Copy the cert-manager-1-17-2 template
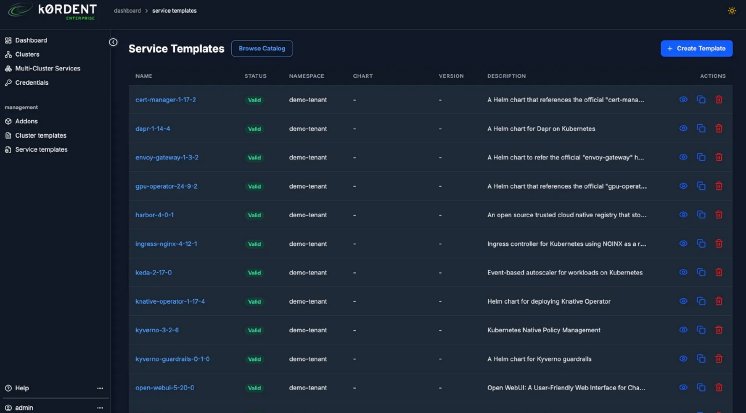The image size is (746, 413). click(x=701, y=99)
